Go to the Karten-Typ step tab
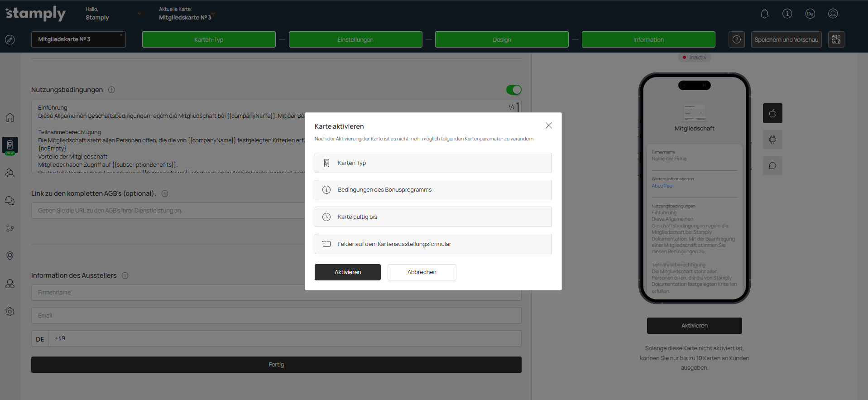This screenshot has height=400, width=868. 209,39
